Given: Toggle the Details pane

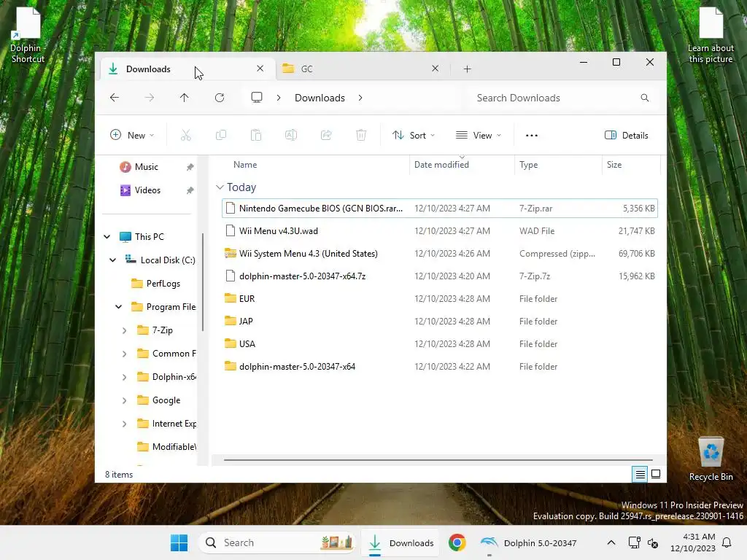Looking at the screenshot, I should (626, 135).
